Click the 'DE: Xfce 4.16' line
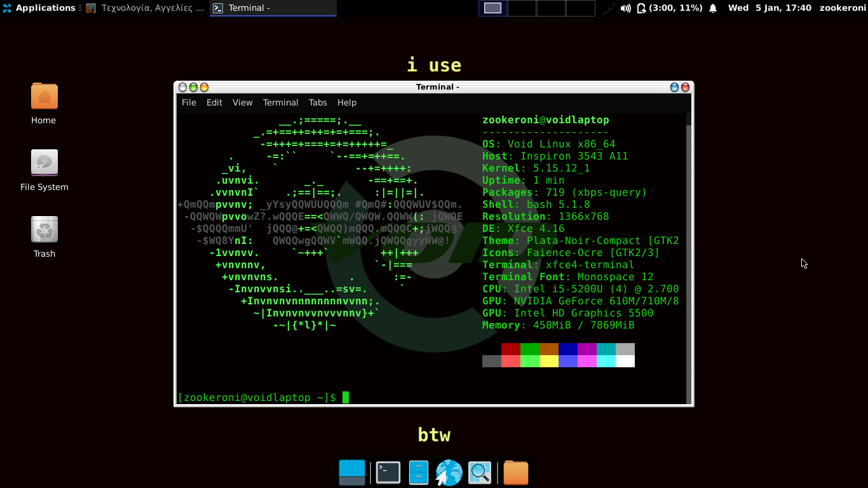868x488 pixels. coord(524,229)
